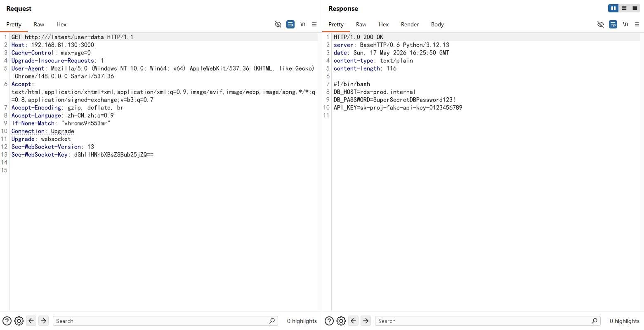Click the date response header line
This screenshot has width=644, height=330.
(392, 53)
